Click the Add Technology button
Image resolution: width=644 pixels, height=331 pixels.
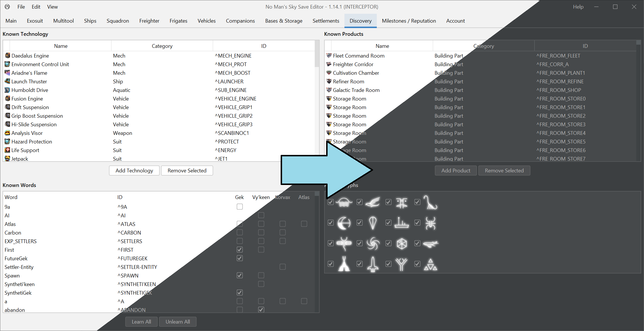(x=134, y=171)
